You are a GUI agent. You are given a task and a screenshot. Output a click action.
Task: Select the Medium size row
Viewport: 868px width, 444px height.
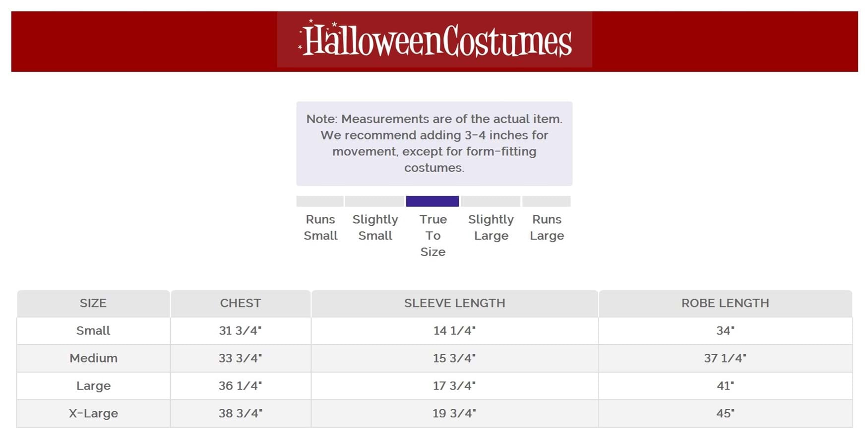tap(434, 358)
